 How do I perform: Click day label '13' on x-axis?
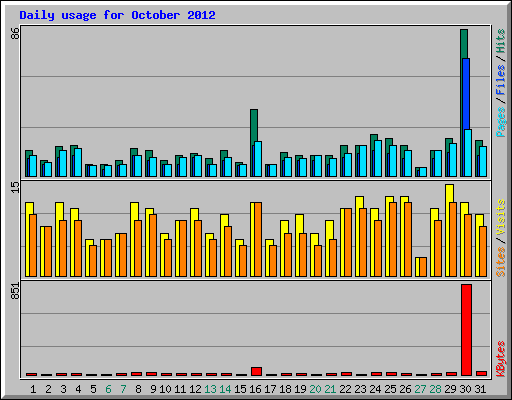coord(210,389)
